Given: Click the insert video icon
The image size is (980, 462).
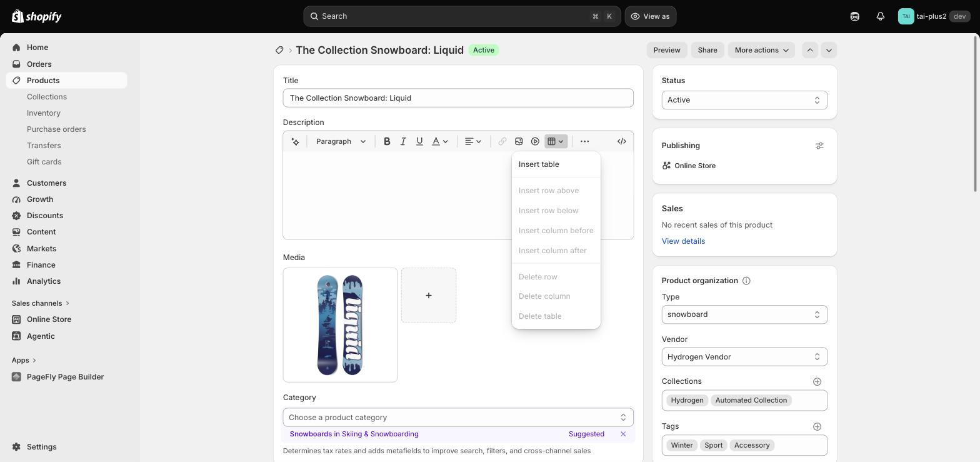Looking at the screenshot, I should click(x=535, y=141).
